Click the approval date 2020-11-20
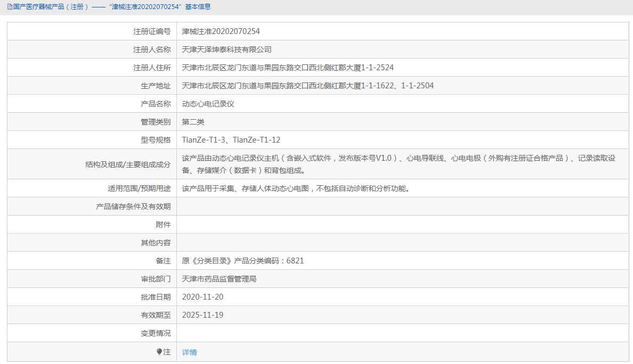This screenshot has width=633, height=364. (x=202, y=296)
